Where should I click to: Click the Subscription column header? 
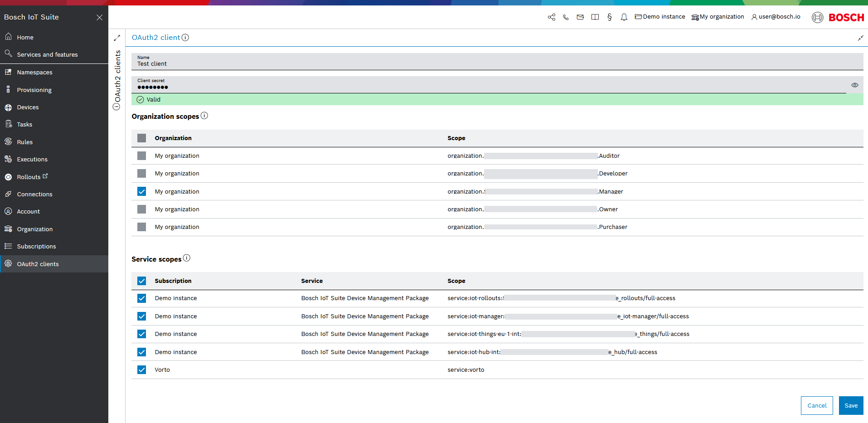click(173, 281)
